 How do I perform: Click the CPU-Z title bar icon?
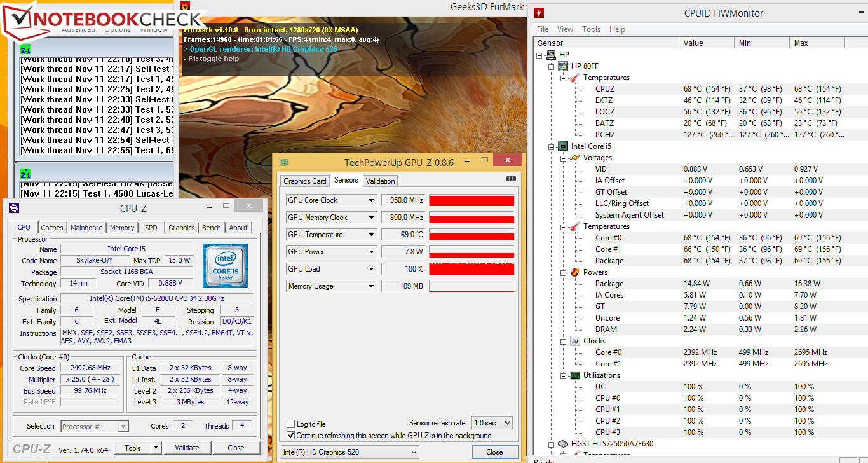(15, 208)
